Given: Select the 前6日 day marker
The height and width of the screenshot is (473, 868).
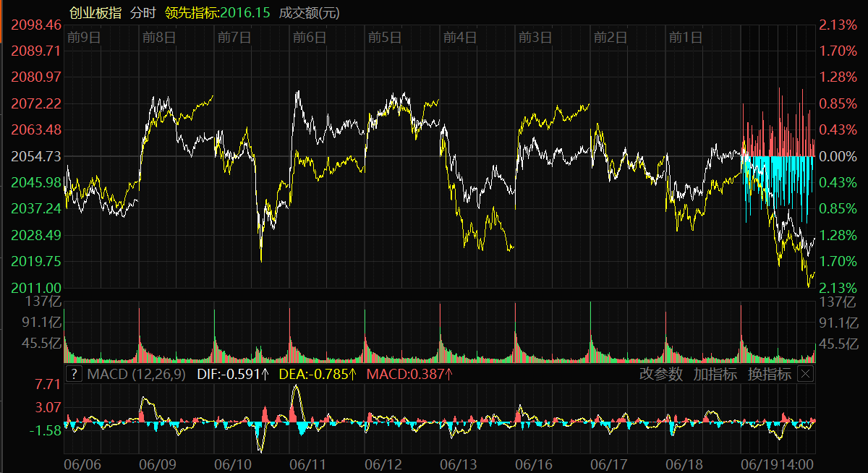Looking at the screenshot, I should coord(309,37).
